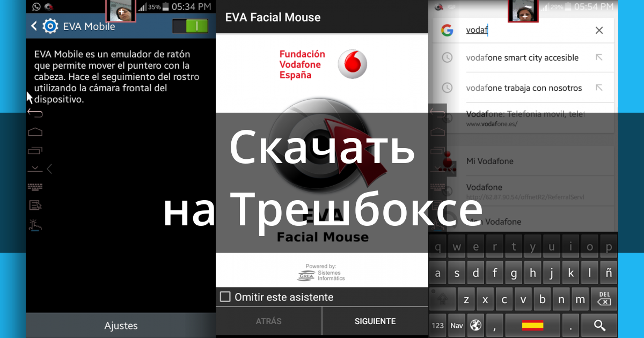Open keyboard from the EVA side dock

pos(35,187)
